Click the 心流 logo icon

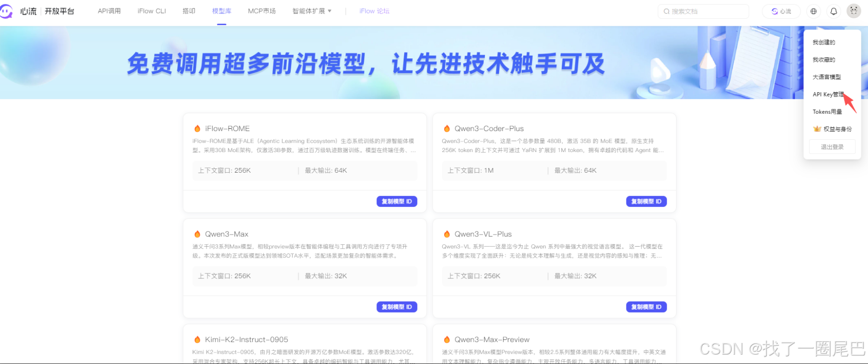(7, 11)
